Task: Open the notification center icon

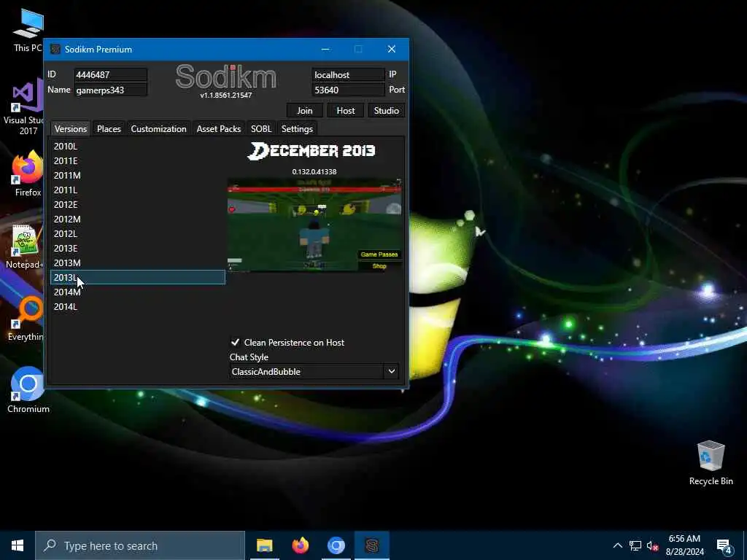Action: 724,546
